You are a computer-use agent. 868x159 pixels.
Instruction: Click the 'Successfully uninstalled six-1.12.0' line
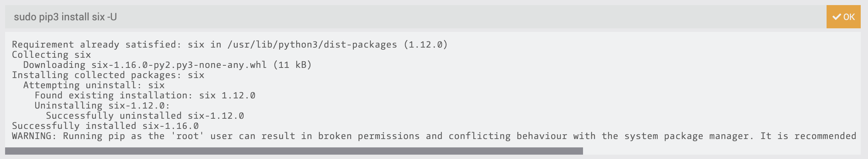[145, 116]
